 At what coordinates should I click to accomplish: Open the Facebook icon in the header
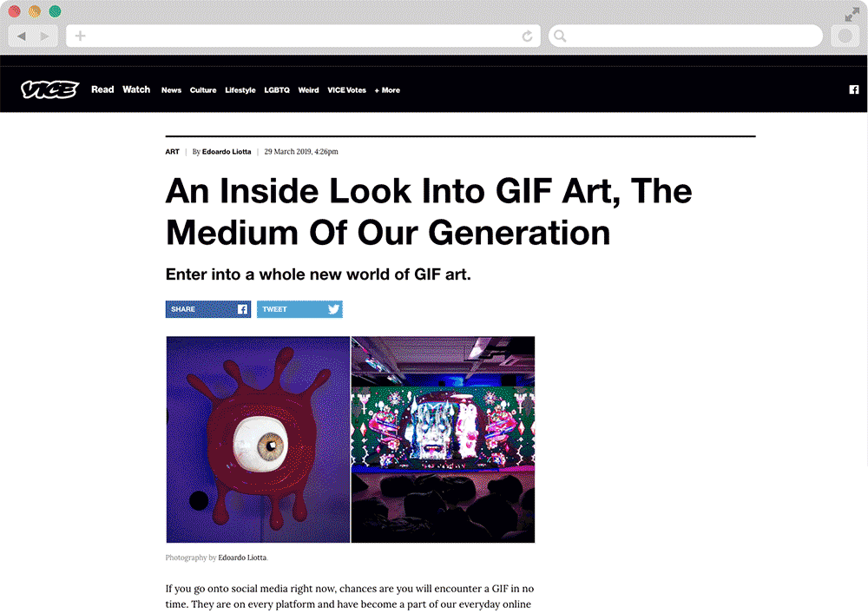[x=853, y=89]
